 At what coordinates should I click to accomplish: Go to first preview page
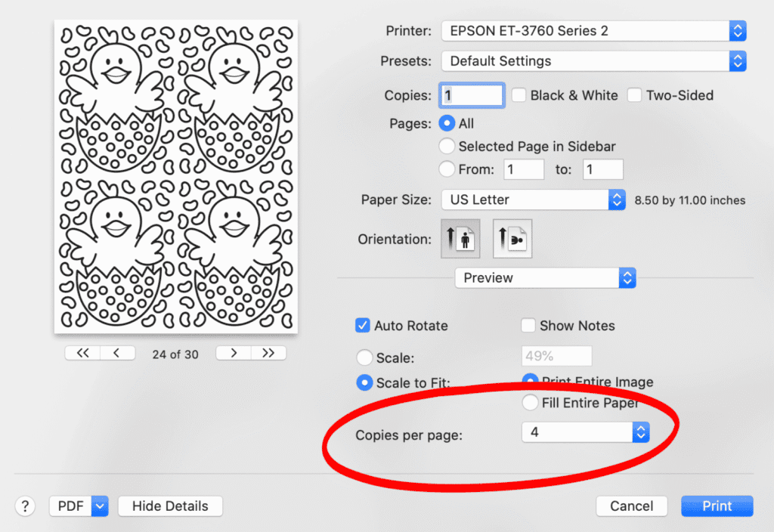[x=82, y=353]
